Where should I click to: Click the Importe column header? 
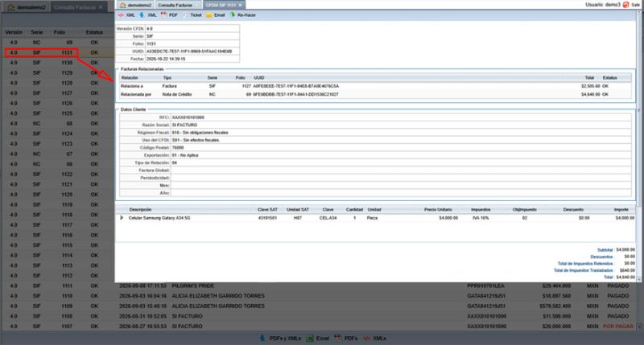point(621,210)
